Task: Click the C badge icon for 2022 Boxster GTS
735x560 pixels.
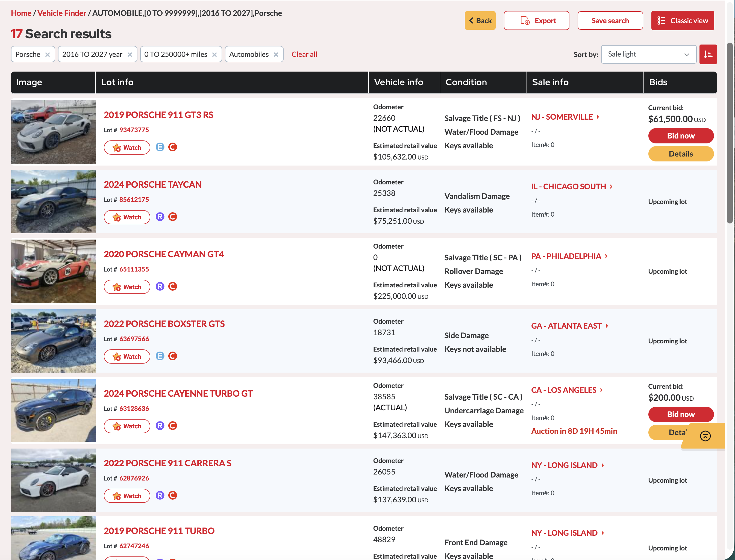Action: 173,356
